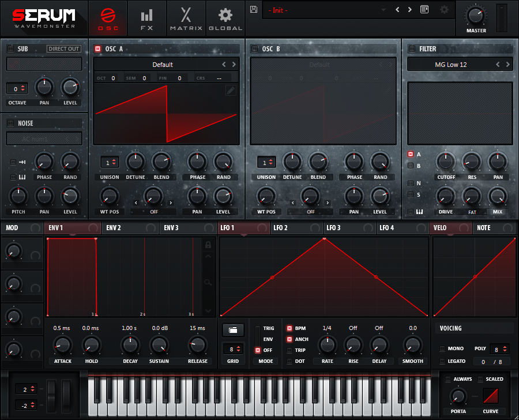Route sub S to filter
The height and width of the screenshot is (420, 519).
coord(411,194)
